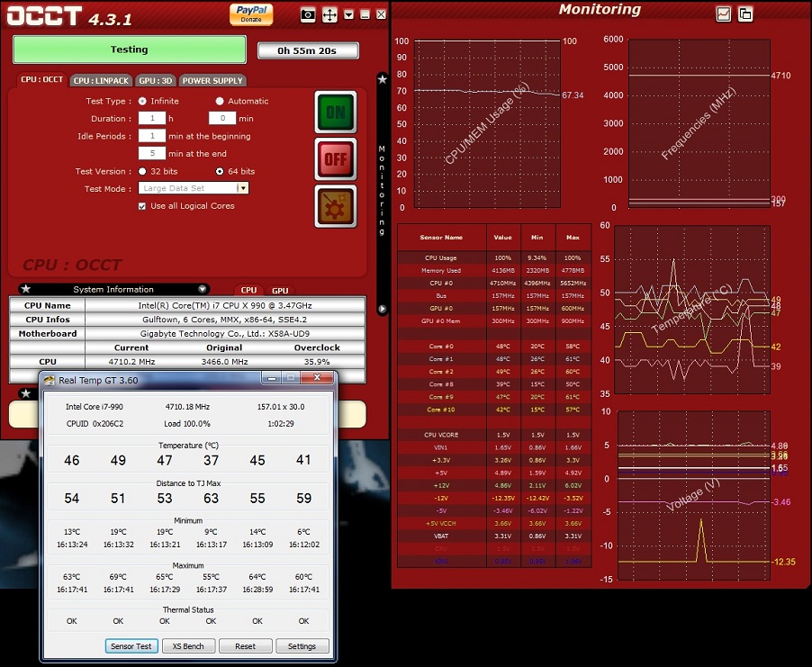812x667 pixels.
Task: Click the Core #0 sensor row
Action: (494, 346)
